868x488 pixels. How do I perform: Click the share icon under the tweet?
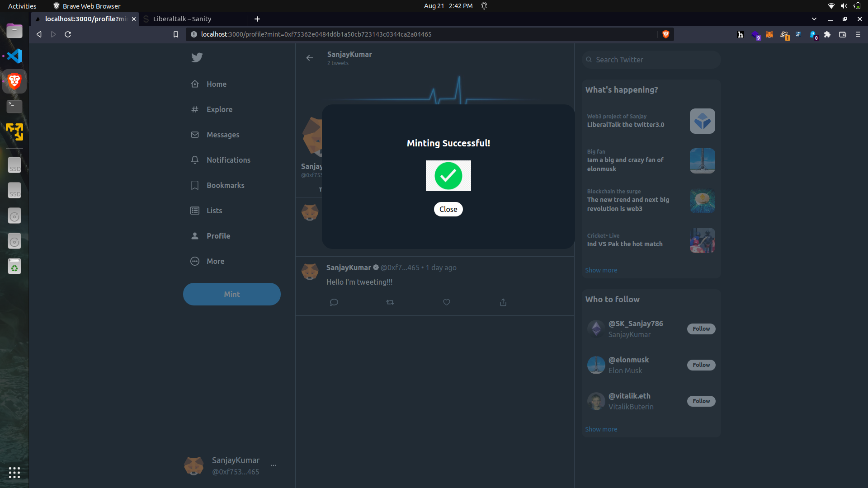click(503, 302)
